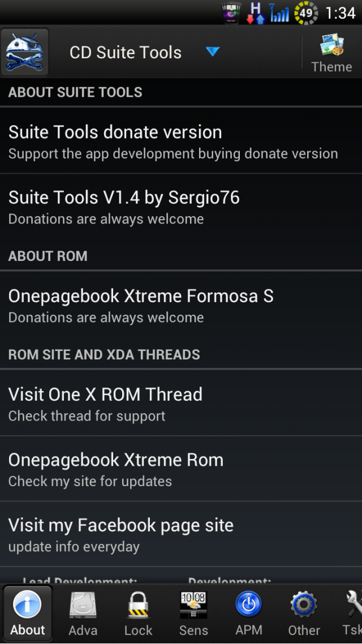Image resolution: width=362 pixels, height=644 pixels.
Task: Expand the CD Suite Tools dropdown arrow
Action: [x=213, y=51]
